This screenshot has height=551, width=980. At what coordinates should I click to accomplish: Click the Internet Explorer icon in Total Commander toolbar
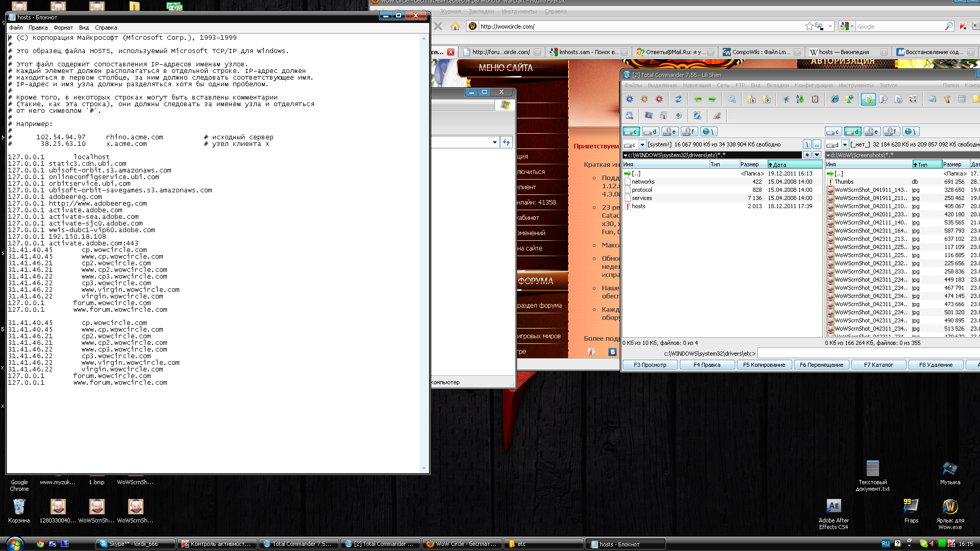(835, 99)
